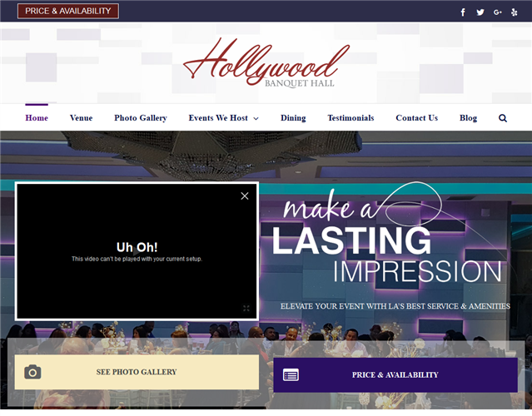
Task: Click the 'Elevate your event' tagline text
Action: (395, 306)
